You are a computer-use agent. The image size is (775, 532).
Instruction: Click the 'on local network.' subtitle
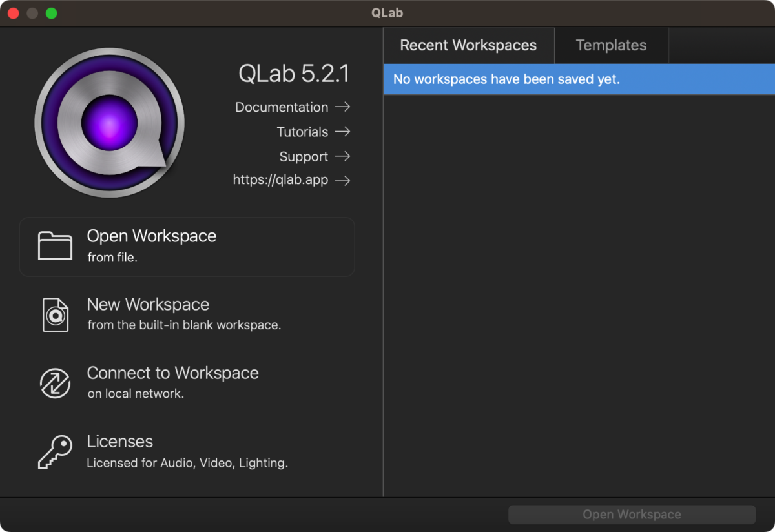tap(136, 394)
